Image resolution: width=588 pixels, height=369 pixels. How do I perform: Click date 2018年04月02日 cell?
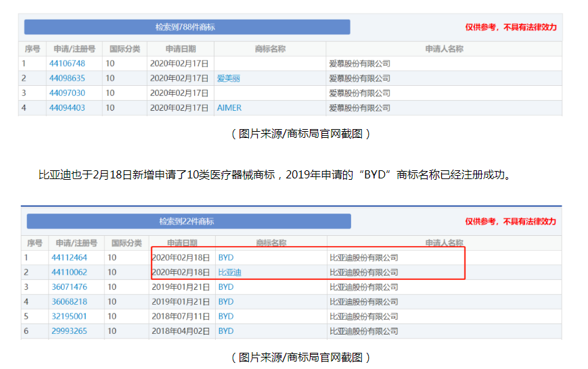click(181, 331)
